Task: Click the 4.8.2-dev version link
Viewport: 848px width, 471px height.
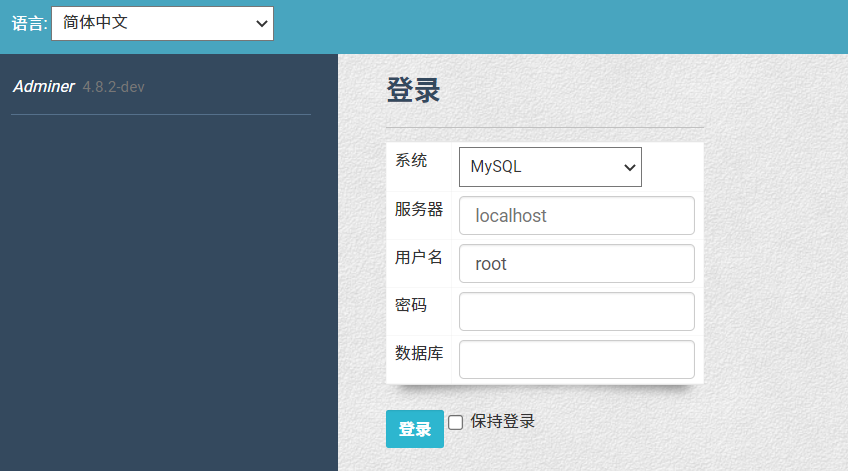Action: click(114, 87)
